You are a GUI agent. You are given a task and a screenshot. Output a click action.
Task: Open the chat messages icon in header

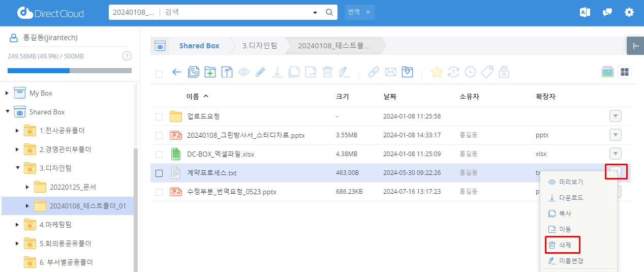point(607,12)
